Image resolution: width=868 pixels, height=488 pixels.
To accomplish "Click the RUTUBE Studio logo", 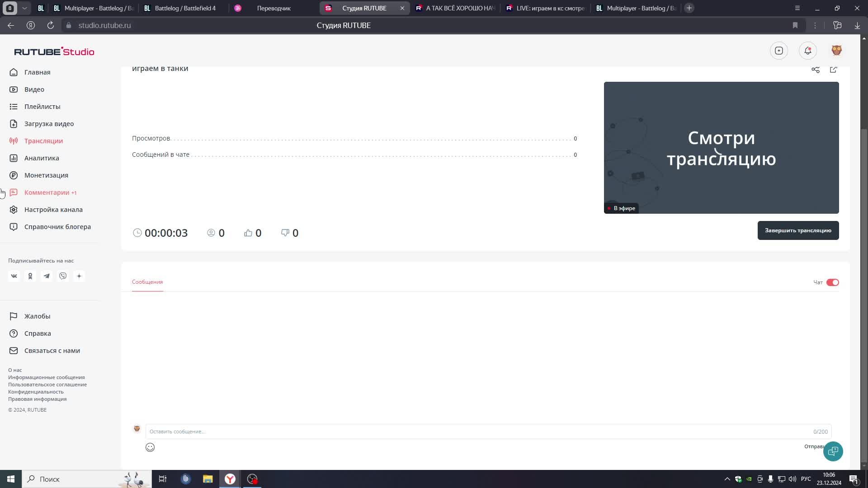I will click(x=54, y=52).
